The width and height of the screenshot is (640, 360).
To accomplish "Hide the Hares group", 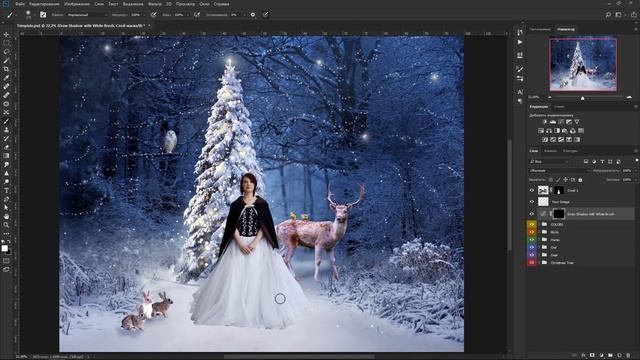I will pyautogui.click(x=531, y=240).
